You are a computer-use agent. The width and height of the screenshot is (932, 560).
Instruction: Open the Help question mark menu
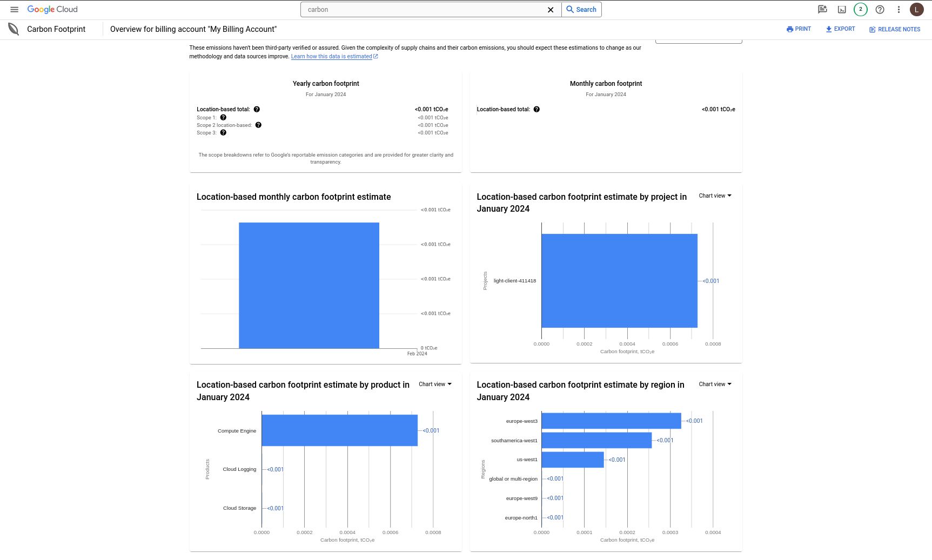pyautogui.click(x=880, y=9)
